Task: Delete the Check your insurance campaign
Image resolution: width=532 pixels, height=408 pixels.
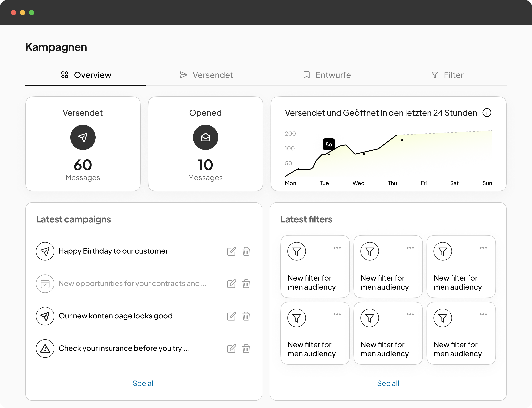Action: click(x=246, y=349)
